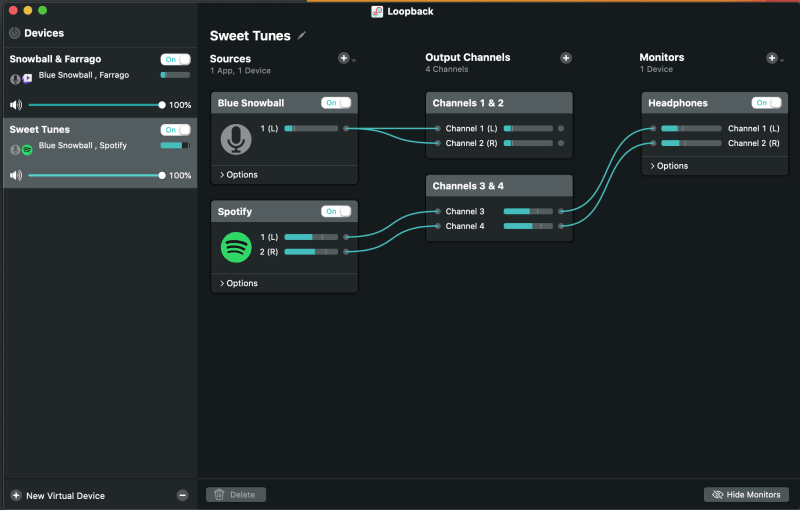Remove device with the minus icon
The image size is (800, 510).
182,495
